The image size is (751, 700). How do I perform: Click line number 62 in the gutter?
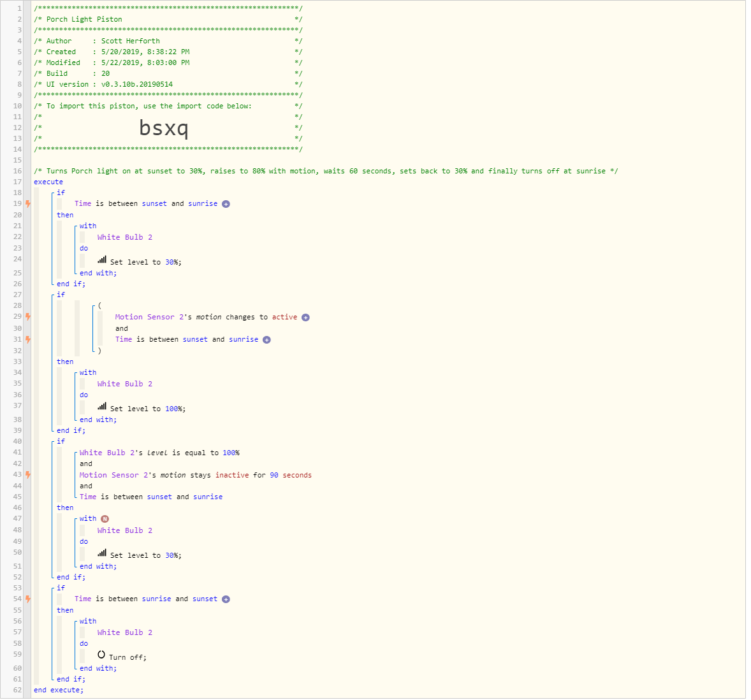click(x=18, y=690)
